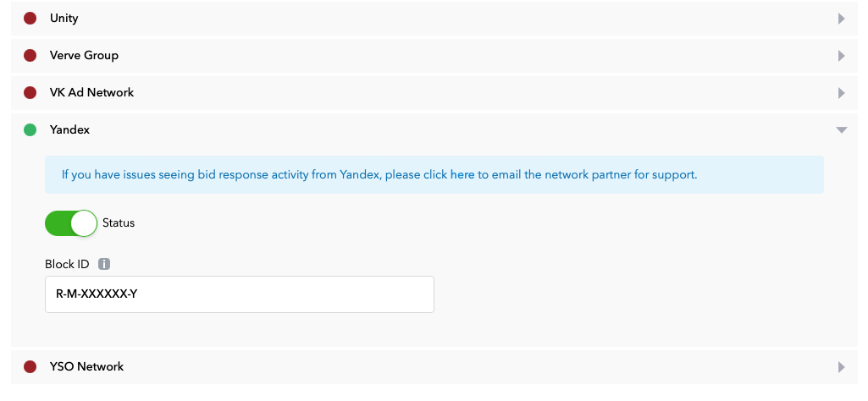
Task: Collapse the Yandex section arrow
Action: pyautogui.click(x=842, y=130)
